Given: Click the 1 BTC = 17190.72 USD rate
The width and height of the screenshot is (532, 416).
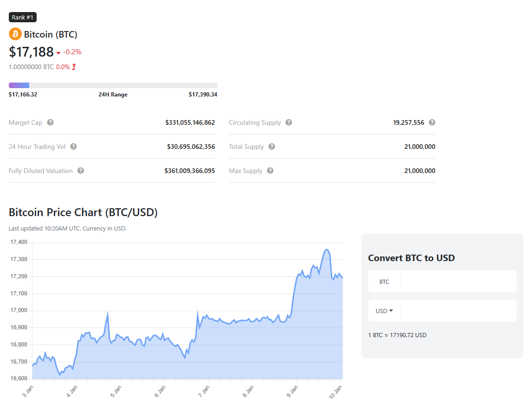Looking at the screenshot, I should tap(397, 335).
